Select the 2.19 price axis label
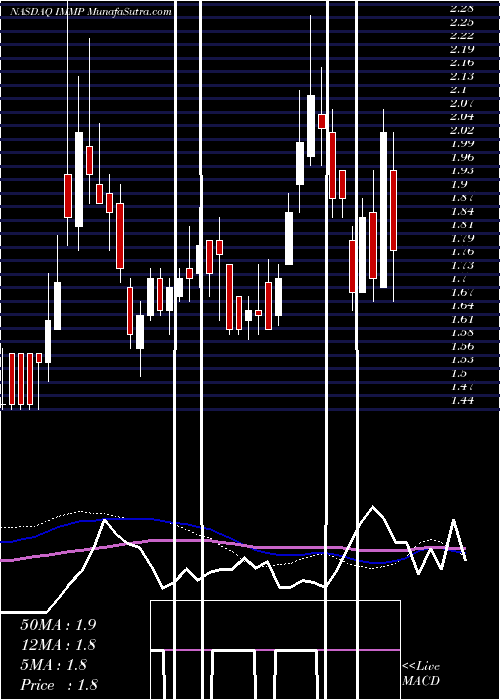The image size is (500, 700). (462, 49)
